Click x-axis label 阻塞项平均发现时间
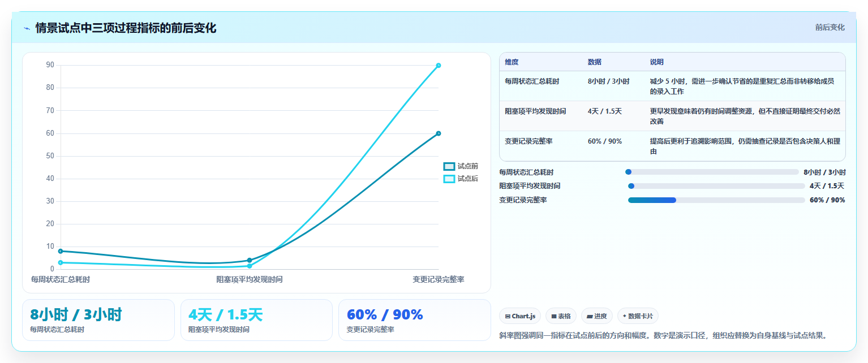The width and height of the screenshot is (868, 363). point(250,279)
